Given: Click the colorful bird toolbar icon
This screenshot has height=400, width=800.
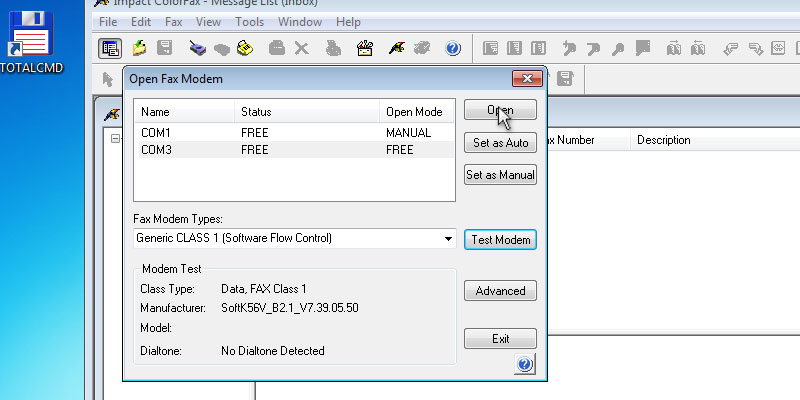Looking at the screenshot, I should click(396, 47).
